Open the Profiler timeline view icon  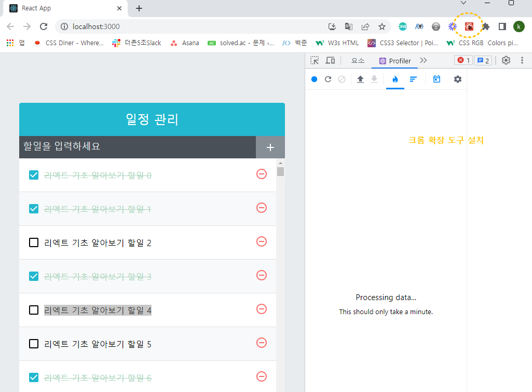coord(436,79)
